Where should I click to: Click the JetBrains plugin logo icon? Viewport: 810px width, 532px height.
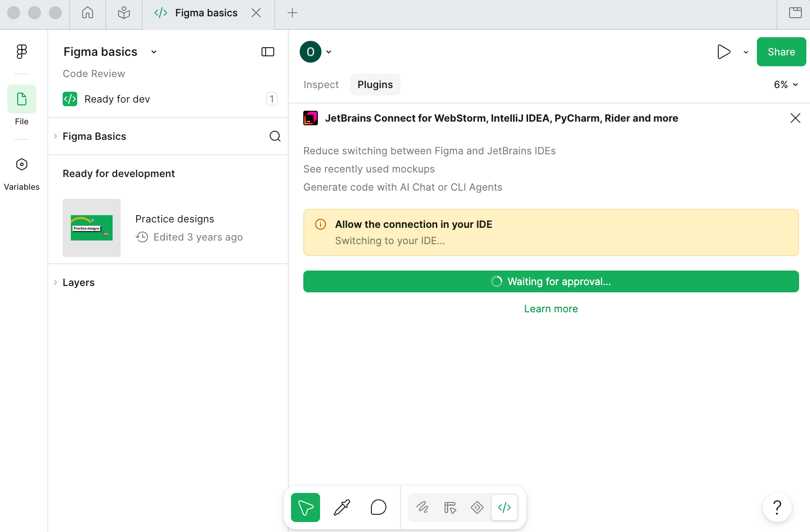[311, 118]
